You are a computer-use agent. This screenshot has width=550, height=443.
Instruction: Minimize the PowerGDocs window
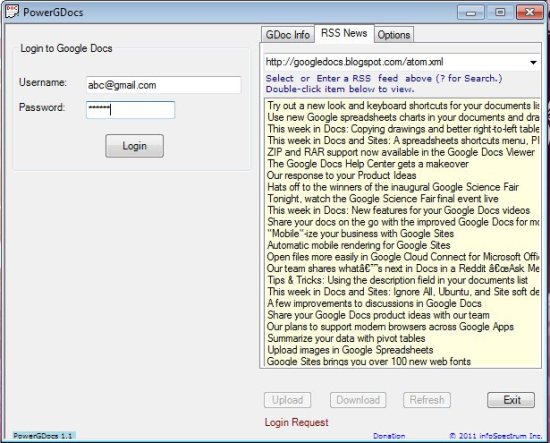[471, 13]
